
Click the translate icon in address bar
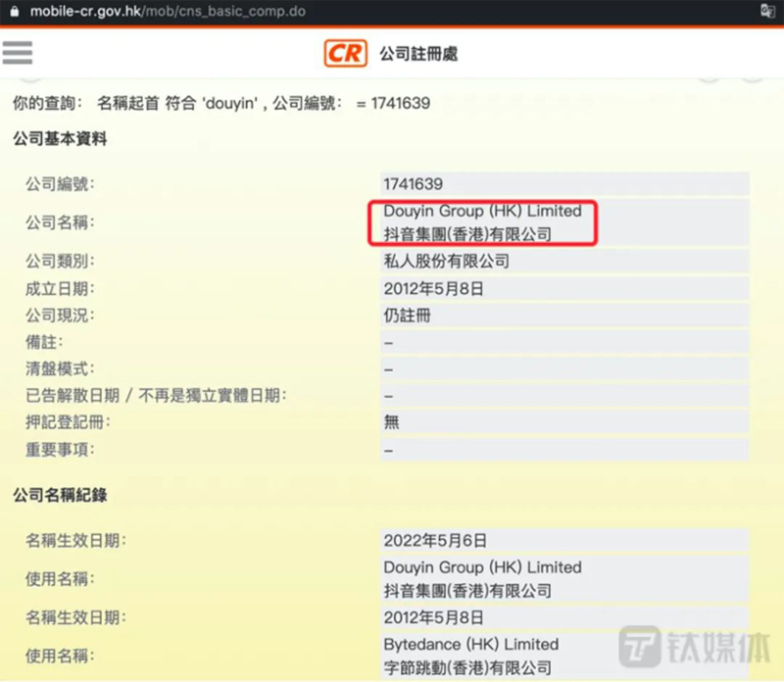pyautogui.click(x=769, y=10)
